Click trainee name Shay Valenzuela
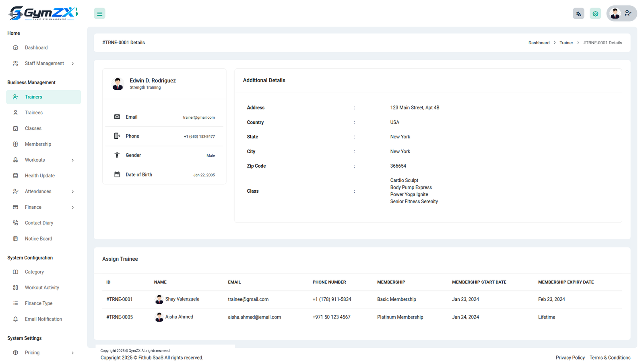The height and width of the screenshot is (362, 644). [182, 299]
